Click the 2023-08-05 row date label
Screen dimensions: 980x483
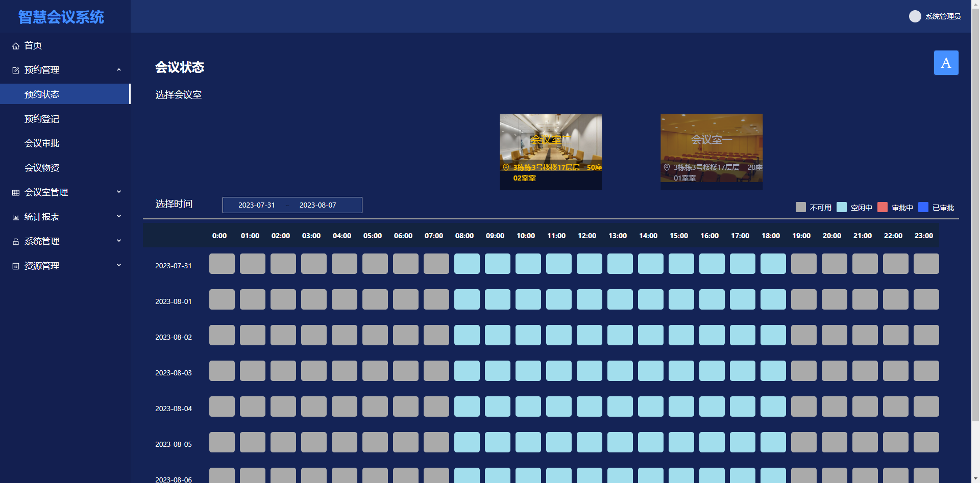click(x=174, y=444)
